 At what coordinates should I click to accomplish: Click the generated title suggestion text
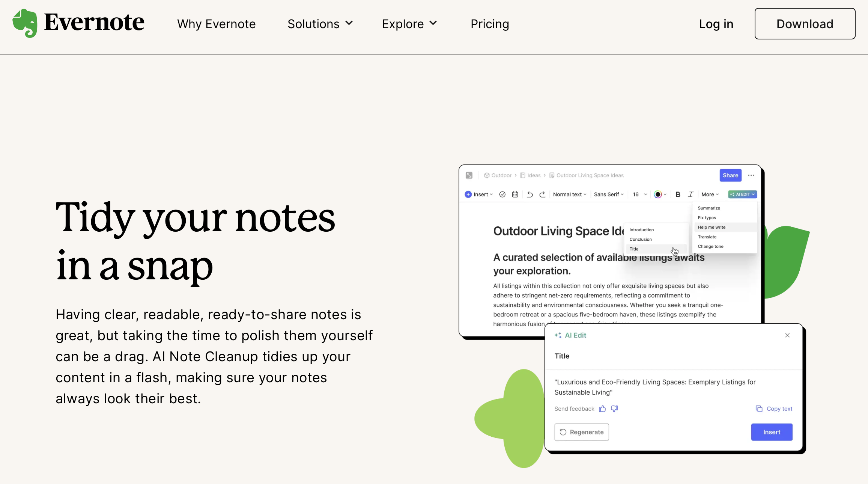[655, 387]
